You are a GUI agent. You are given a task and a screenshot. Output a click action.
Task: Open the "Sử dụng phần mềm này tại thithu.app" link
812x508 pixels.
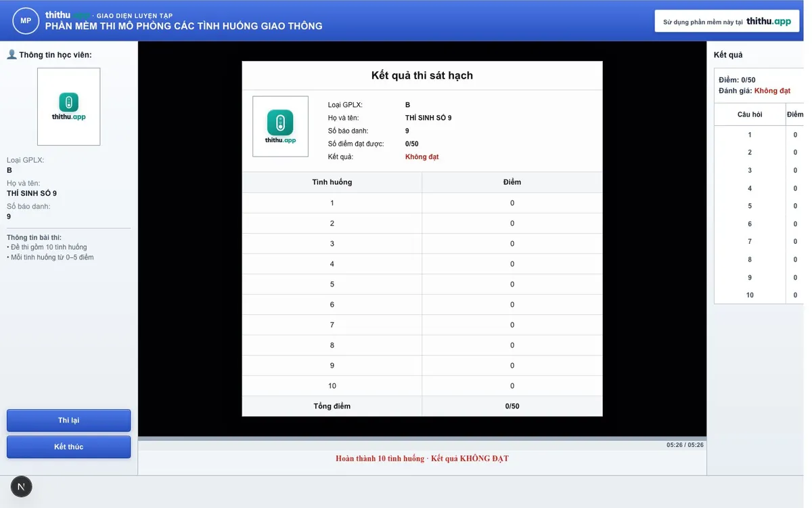tap(727, 21)
